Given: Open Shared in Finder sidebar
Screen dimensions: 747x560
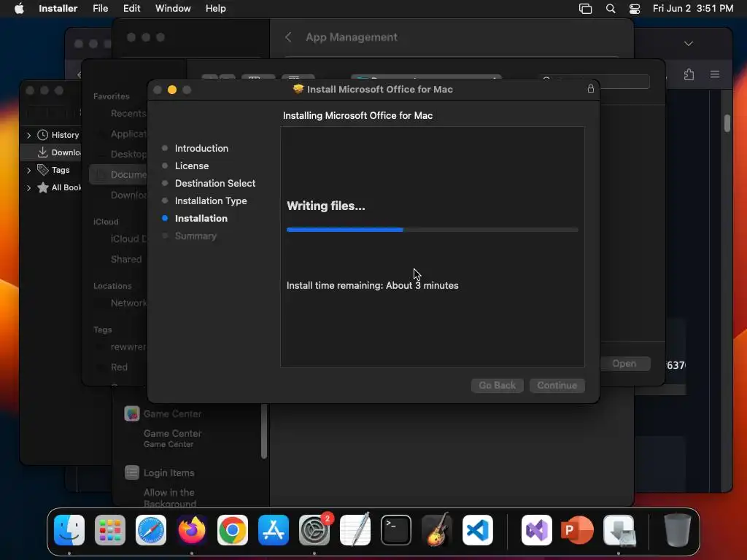Looking at the screenshot, I should (125, 259).
